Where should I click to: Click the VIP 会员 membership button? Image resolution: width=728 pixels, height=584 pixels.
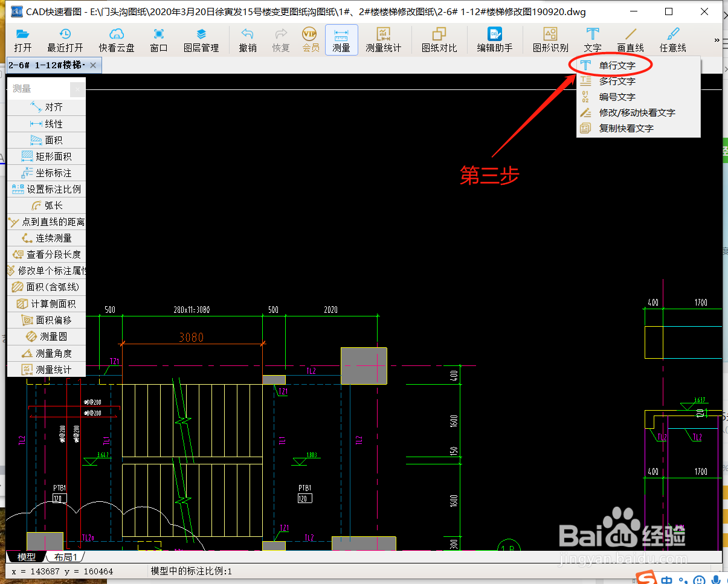tap(311, 39)
